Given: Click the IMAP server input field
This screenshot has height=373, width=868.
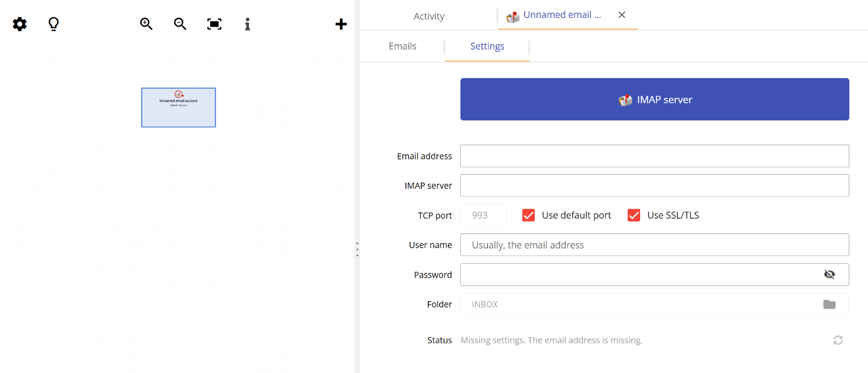Looking at the screenshot, I should [654, 185].
